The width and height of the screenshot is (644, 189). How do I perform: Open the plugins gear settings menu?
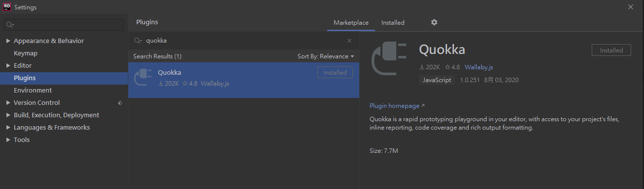tap(434, 22)
